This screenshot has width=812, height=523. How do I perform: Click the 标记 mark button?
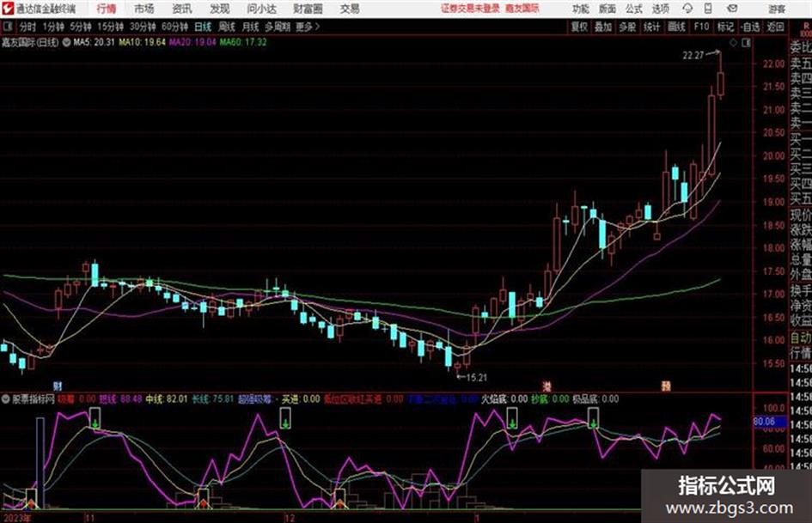(725, 27)
